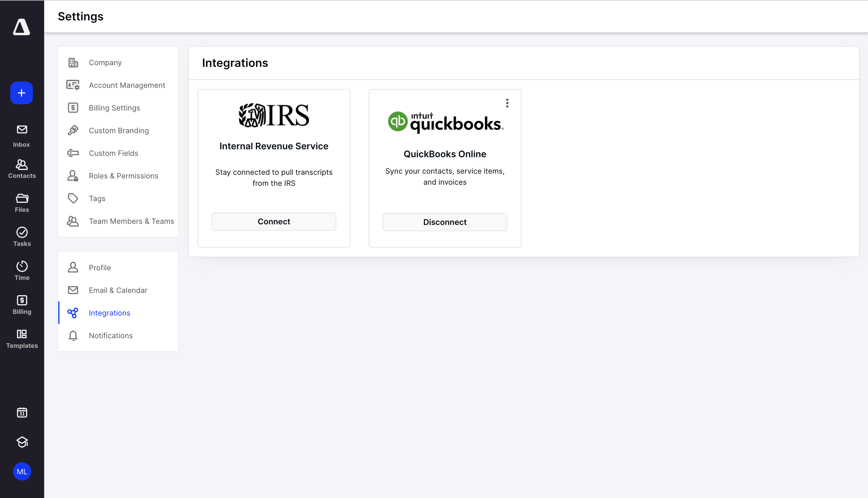Click the blue plus create button
Screen dimensions: 868x498
point(22,93)
